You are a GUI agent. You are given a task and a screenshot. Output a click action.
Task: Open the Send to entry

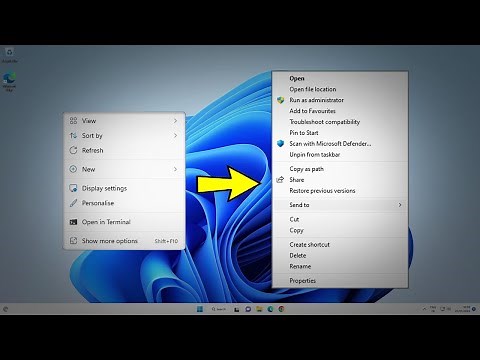tap(340, 205)
